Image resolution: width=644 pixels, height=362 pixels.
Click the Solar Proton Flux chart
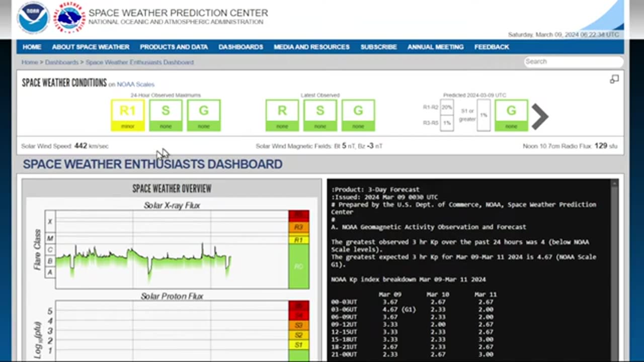pyautogui.click(x=172, y=330)
